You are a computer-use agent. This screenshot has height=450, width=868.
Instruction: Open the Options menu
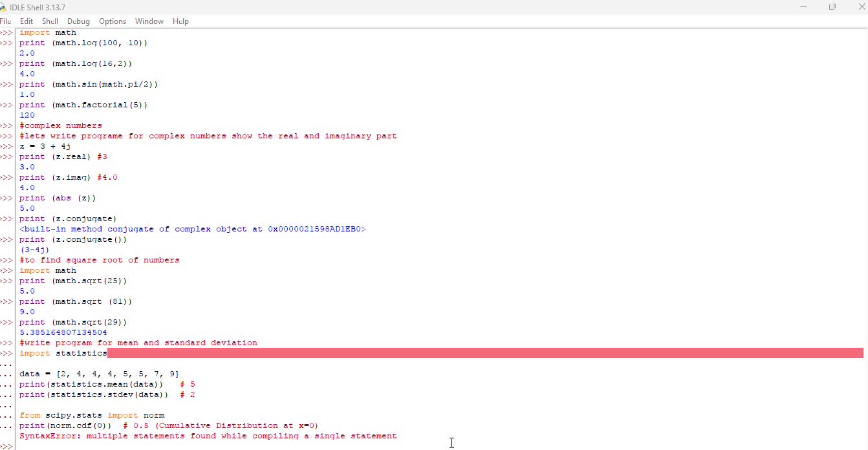coord(113,21)
